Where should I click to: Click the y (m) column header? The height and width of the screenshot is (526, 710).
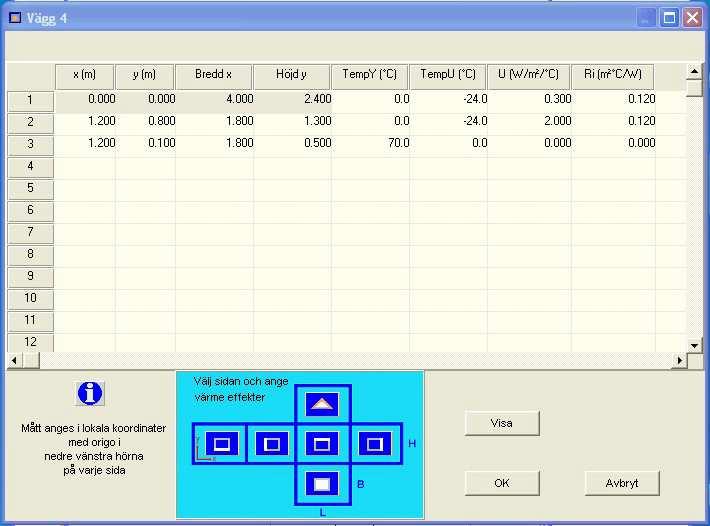145,77
